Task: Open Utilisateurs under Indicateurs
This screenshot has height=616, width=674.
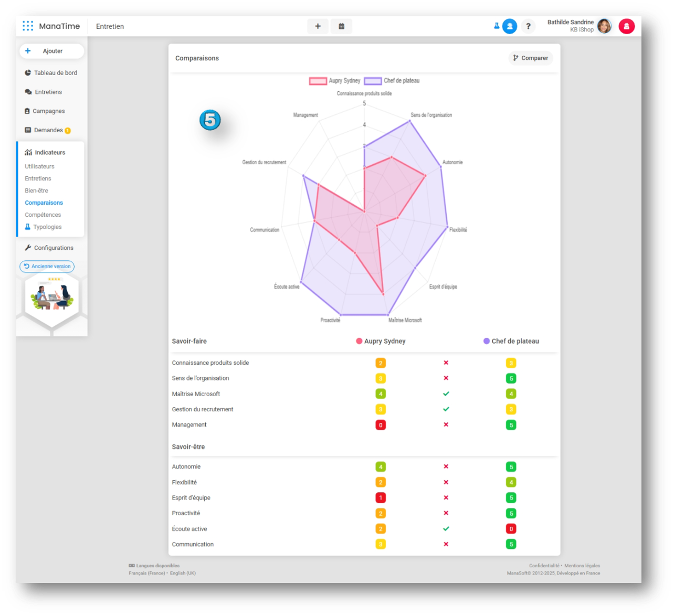Action: tap(39, 166)
